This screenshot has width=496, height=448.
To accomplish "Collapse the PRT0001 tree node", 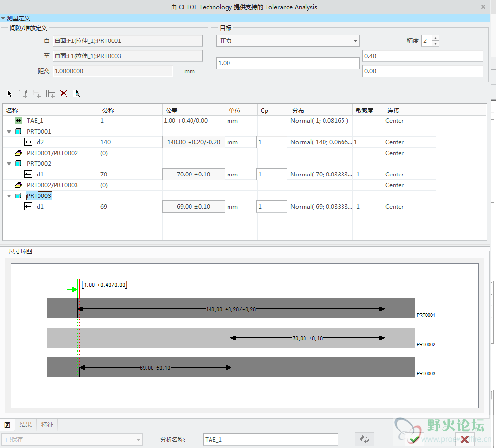I will pos(9,132).
